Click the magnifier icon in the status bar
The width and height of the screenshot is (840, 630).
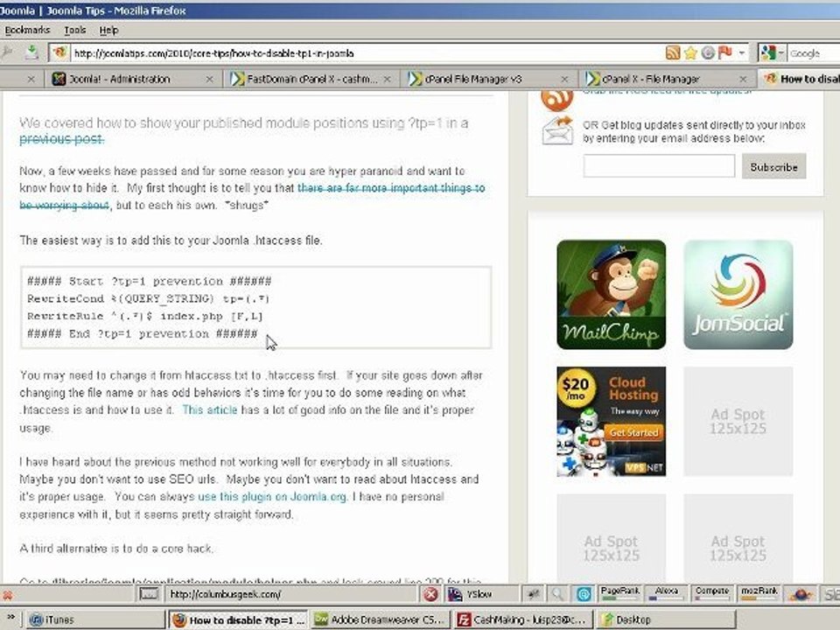click(x=557, y=593)
